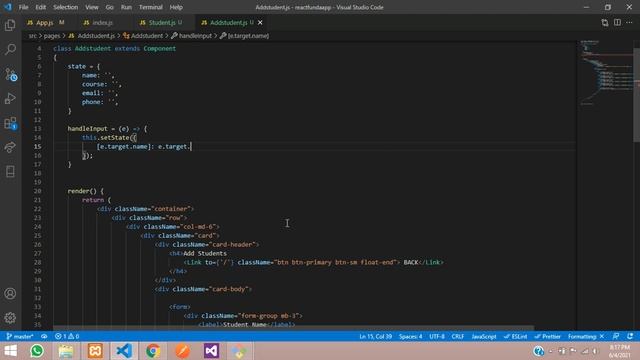Click the minimap code overview

coord(606,73)
